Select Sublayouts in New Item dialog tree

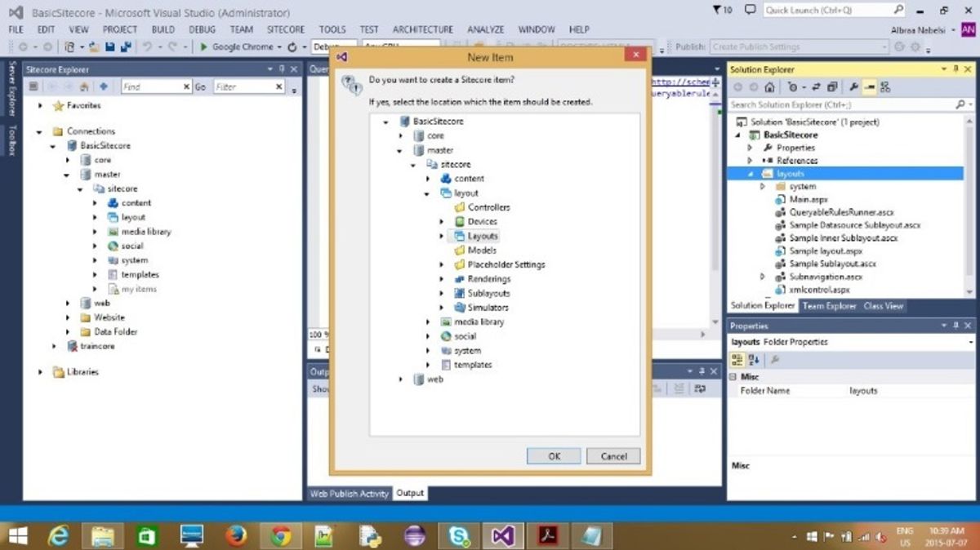(x=488, y=293)
